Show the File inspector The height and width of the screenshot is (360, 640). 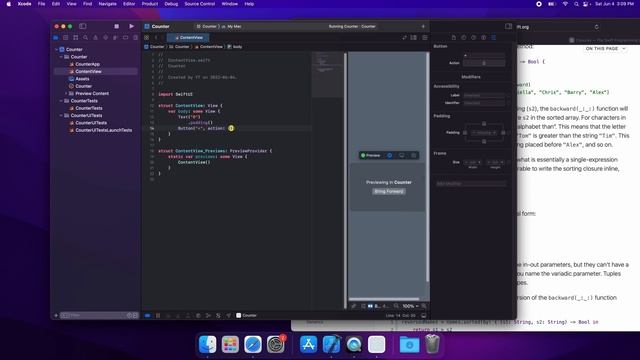click(453, 38)
